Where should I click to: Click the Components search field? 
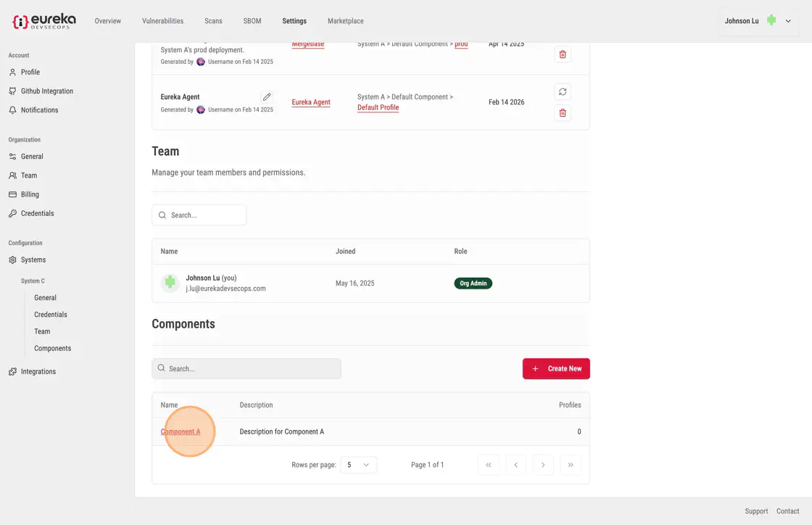[x=246, y=368]
